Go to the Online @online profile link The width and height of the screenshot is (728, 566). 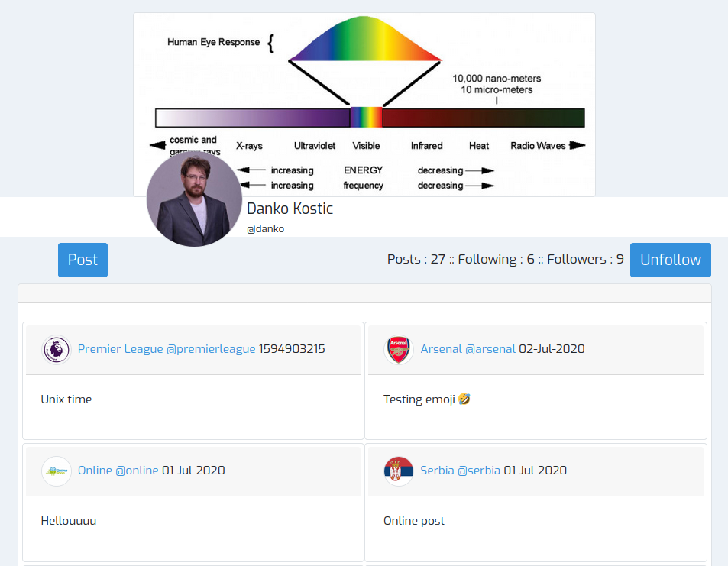tap(118, 471)
